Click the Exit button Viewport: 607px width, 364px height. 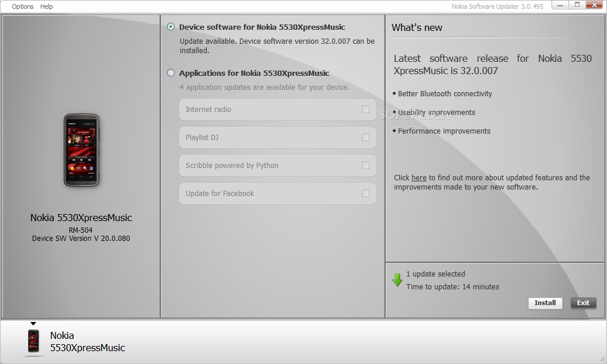(584, 303)
